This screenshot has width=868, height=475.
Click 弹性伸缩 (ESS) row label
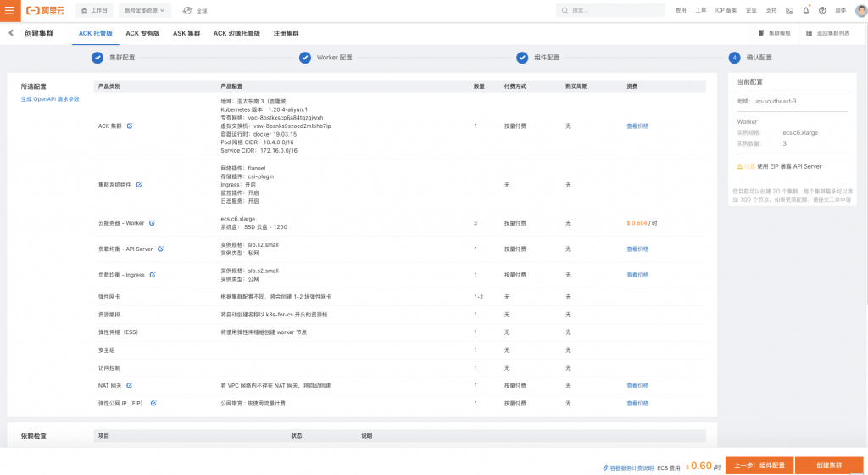(118, 332)
